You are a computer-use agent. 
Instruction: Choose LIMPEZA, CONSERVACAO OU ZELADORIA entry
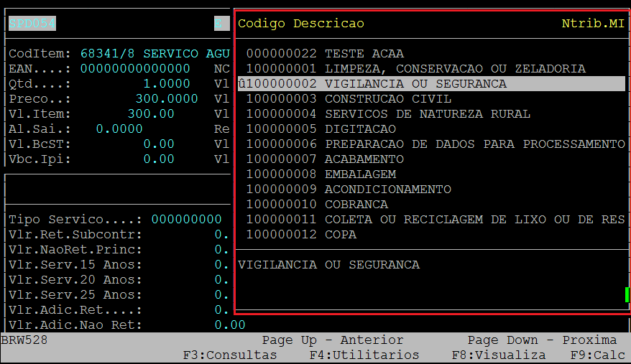coord(415,69)
